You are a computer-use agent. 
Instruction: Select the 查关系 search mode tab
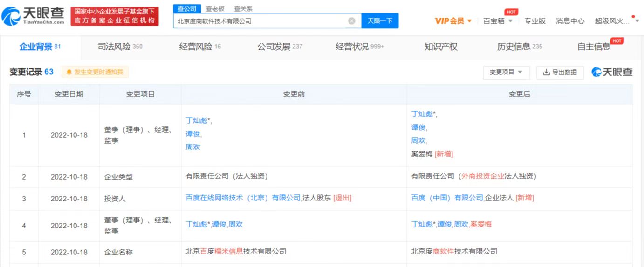243,9
